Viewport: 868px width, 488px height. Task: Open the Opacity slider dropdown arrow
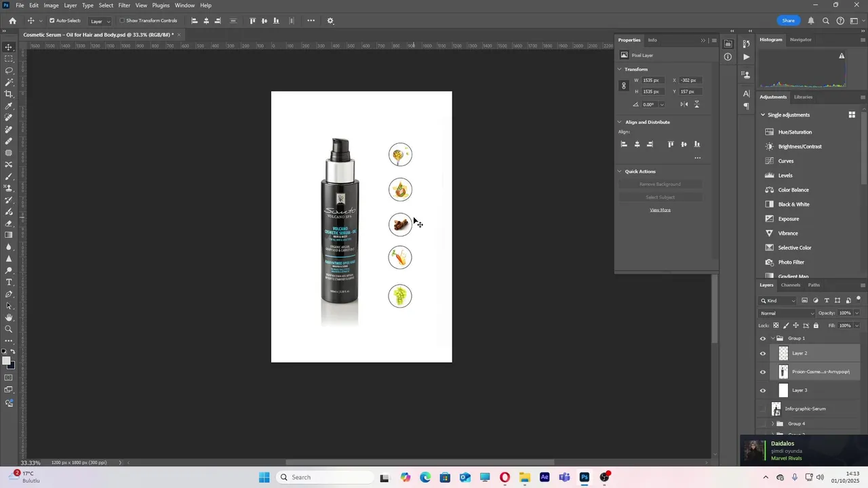(x=856, y=313)
